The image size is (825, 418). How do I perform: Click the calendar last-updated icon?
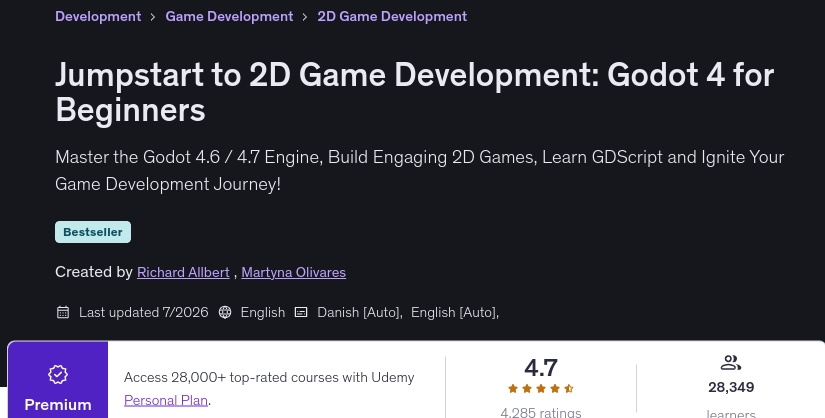[63, 312]
